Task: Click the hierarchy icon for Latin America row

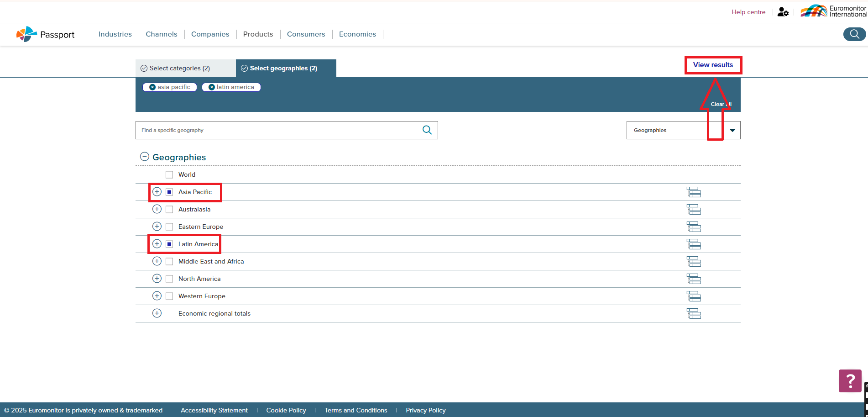Action: (693, 244)
